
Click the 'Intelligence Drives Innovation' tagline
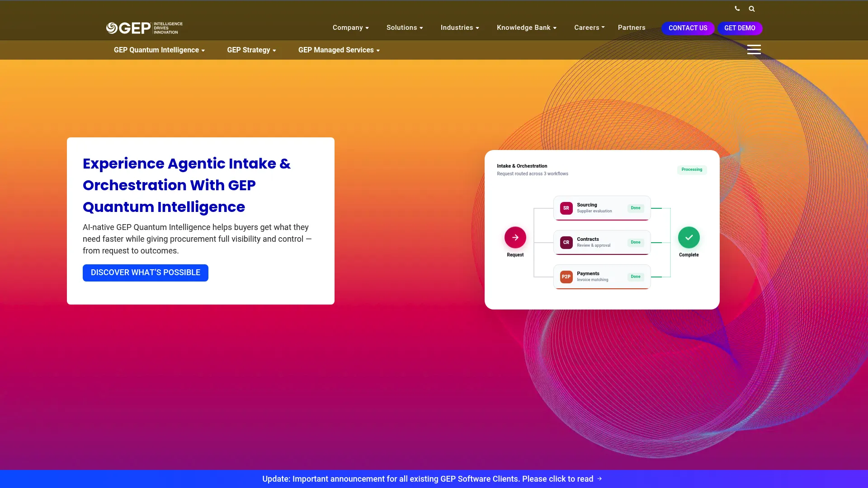pos(168,28)
